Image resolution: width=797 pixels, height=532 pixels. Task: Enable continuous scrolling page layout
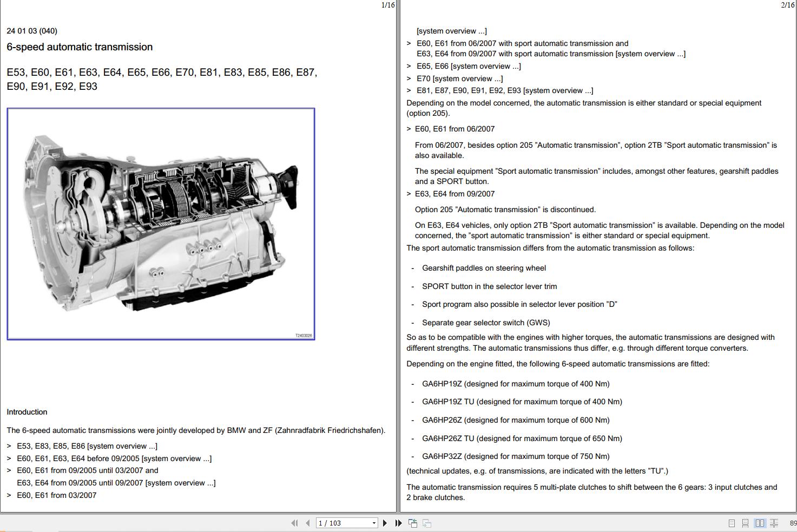click(x=746, y=523)
